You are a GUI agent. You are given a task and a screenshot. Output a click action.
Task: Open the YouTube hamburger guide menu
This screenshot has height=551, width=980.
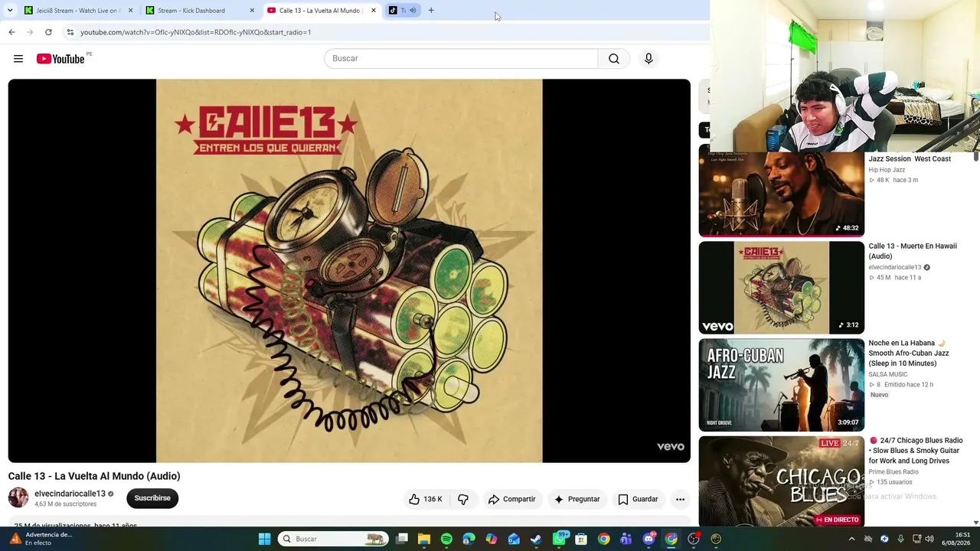click(x=18, y=59)
